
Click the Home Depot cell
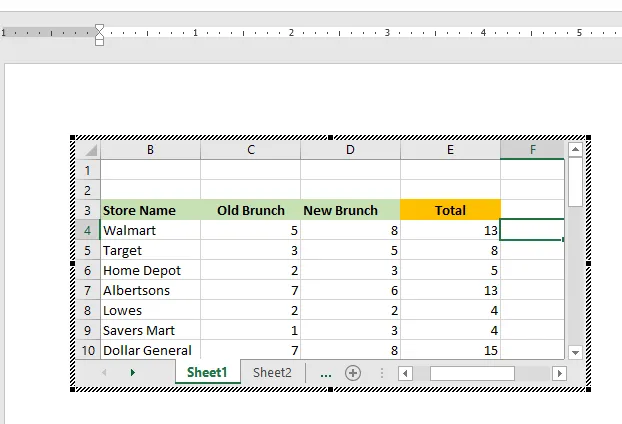(x=150, y=271)
